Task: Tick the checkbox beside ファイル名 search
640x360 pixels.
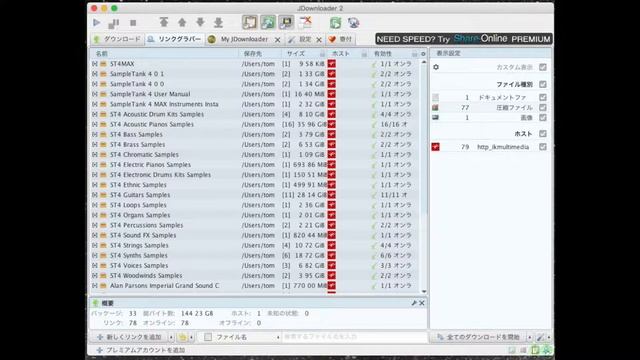Action: 208,337
